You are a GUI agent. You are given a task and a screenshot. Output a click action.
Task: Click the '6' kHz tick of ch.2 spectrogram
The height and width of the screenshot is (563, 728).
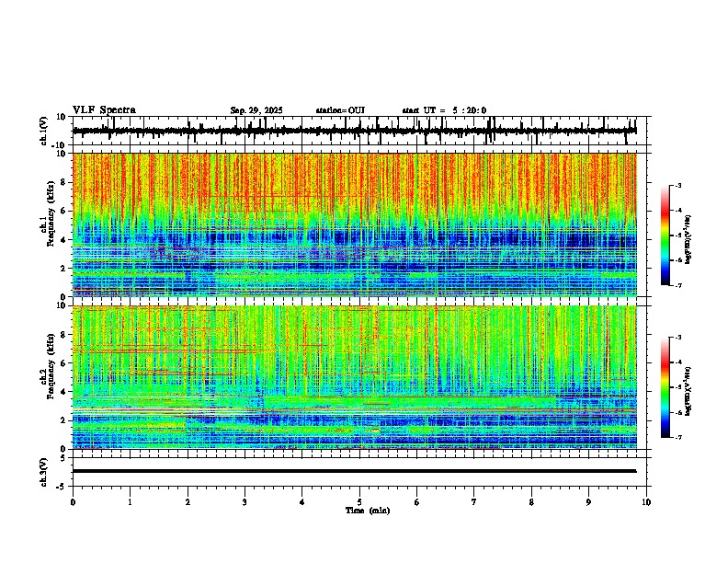coord(64,363)
